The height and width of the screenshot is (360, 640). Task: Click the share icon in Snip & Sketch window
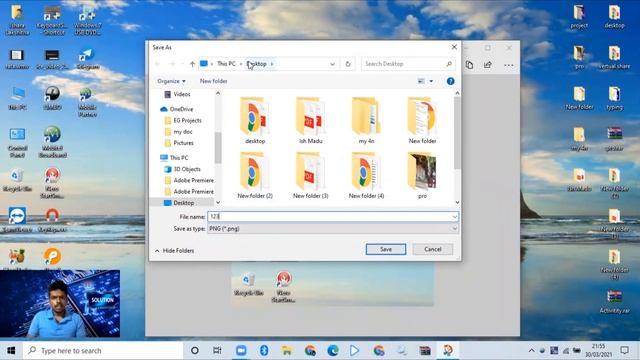tap(488, 65)
